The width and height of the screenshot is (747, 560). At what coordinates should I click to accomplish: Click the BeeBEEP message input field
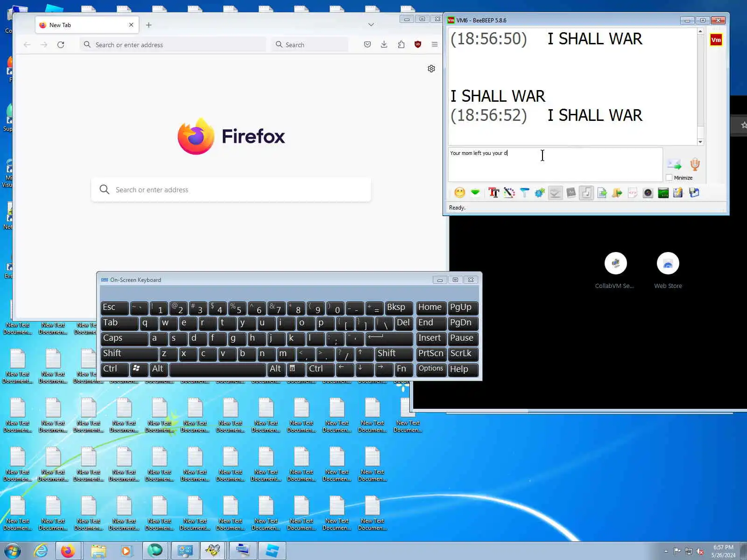[555, 165]
